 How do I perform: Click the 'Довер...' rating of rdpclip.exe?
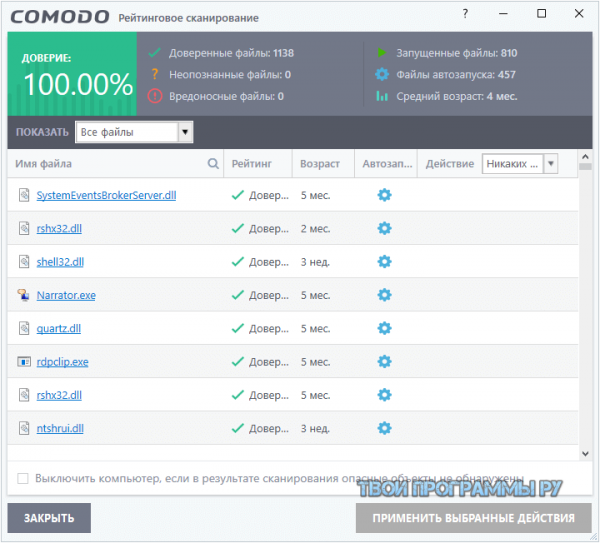[x=269, y=362]
